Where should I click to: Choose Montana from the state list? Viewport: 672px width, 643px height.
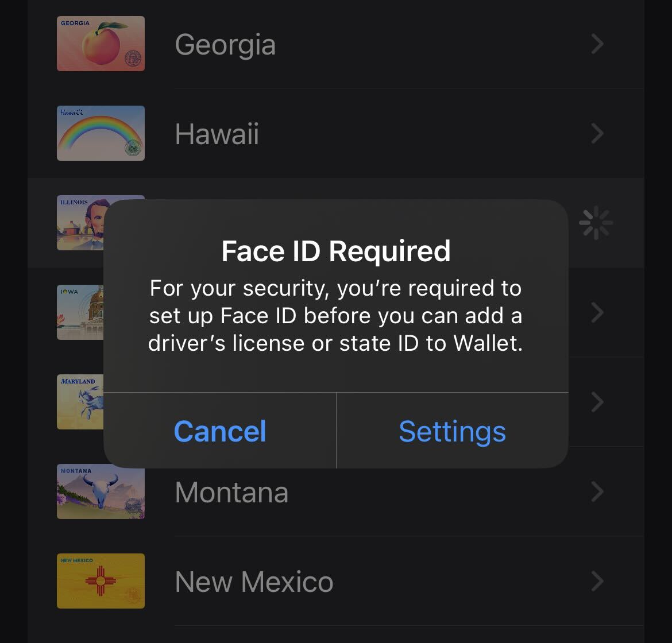(x=231, y=493)
